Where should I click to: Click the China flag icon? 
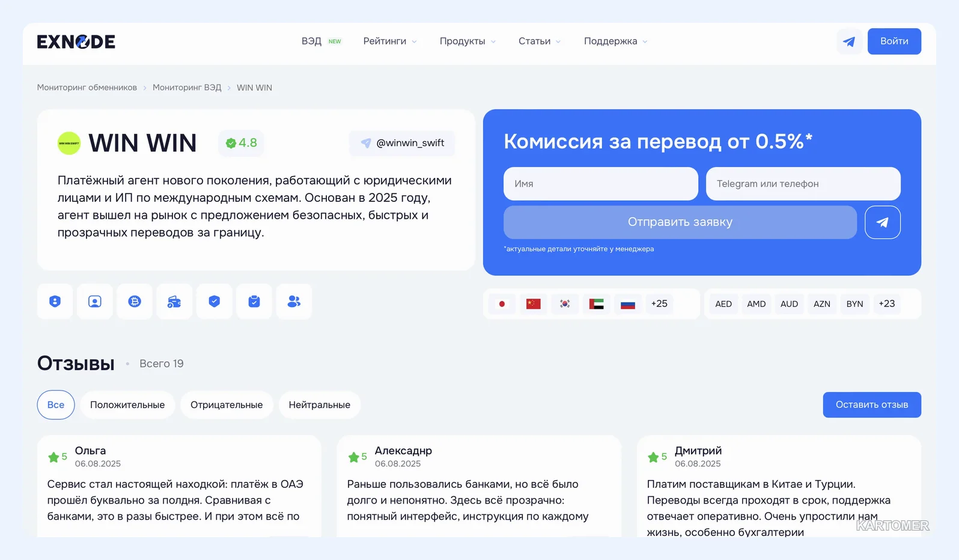(x=534, y=304)
